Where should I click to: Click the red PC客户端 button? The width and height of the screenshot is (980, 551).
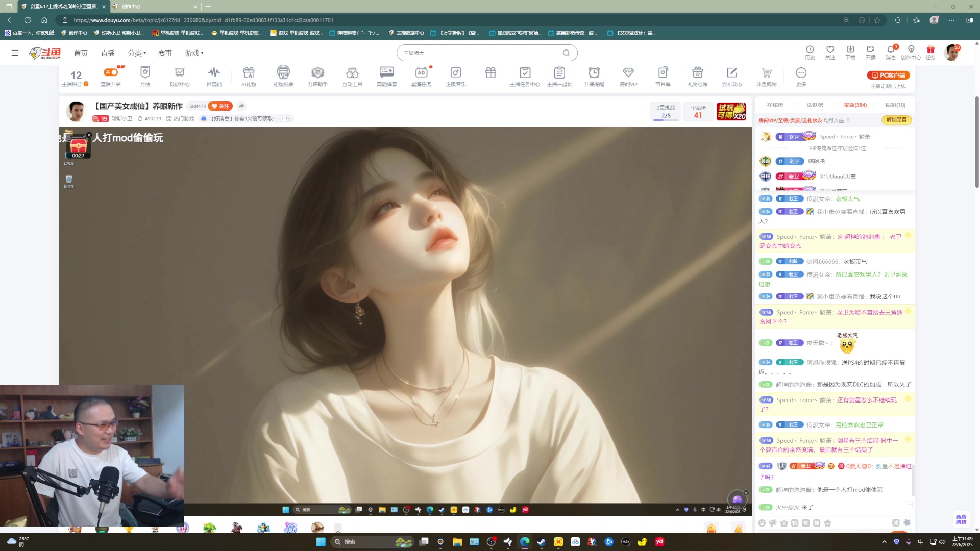coord(888,75)
